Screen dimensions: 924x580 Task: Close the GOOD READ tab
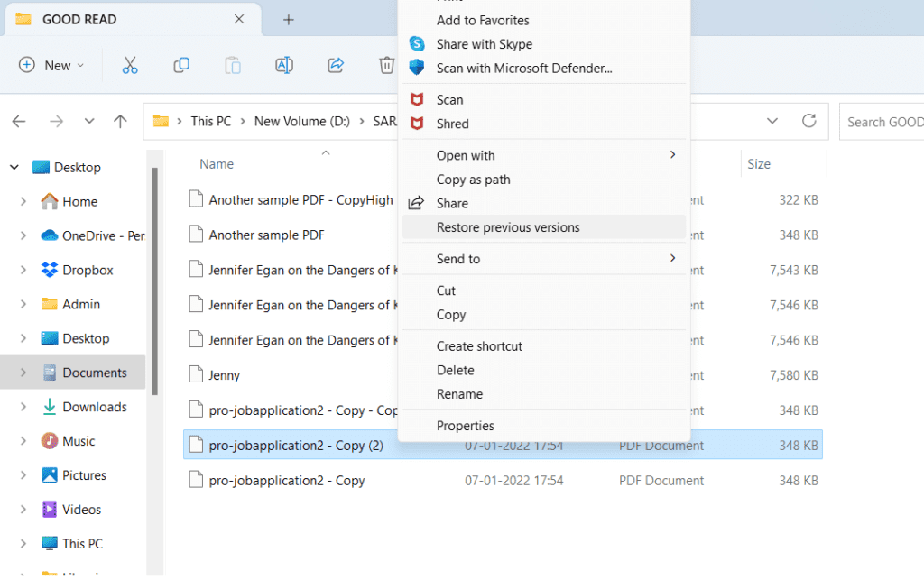(238, 20)
